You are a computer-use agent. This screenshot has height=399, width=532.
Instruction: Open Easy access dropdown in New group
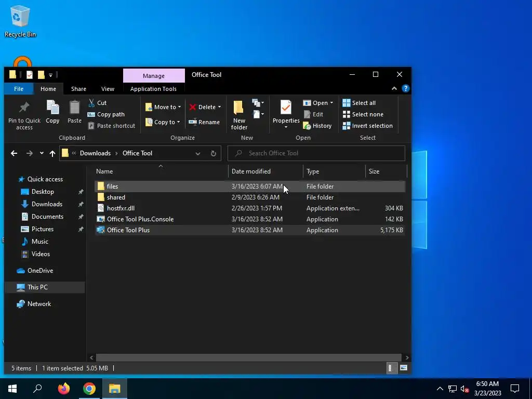pyautogui.click(x=258, y=114)
